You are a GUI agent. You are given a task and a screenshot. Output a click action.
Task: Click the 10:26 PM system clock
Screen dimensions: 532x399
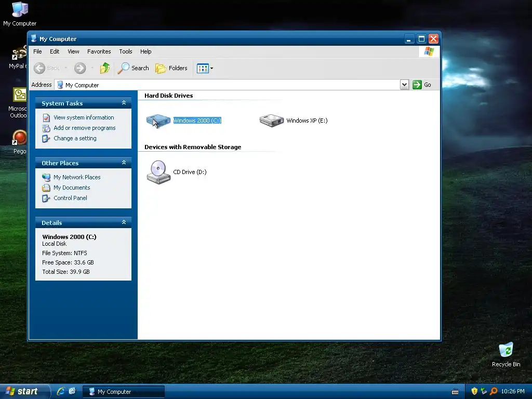(513, 391)
